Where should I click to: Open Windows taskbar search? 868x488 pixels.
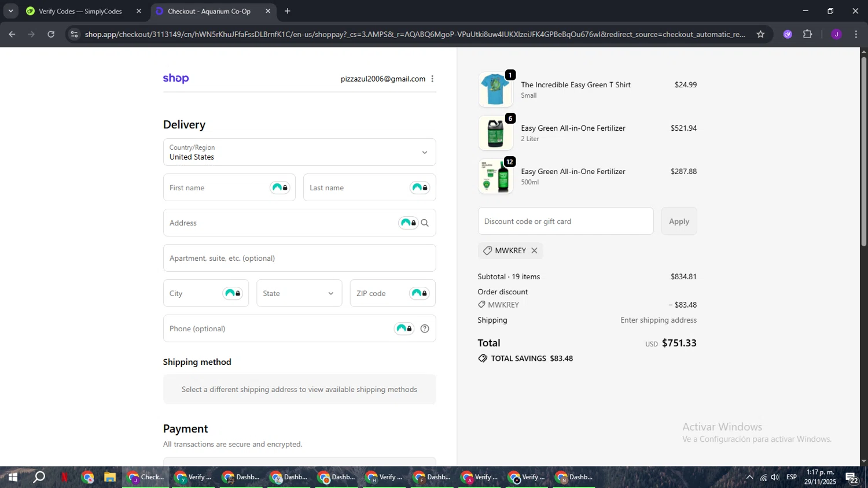pyautogui.click(x=39, y=477)
